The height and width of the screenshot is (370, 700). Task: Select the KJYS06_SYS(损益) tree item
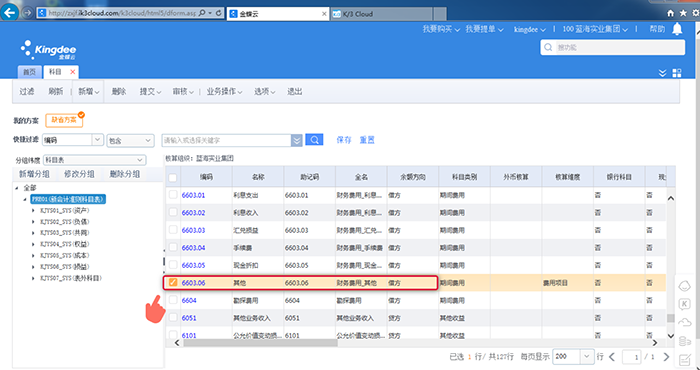[65, 267]
